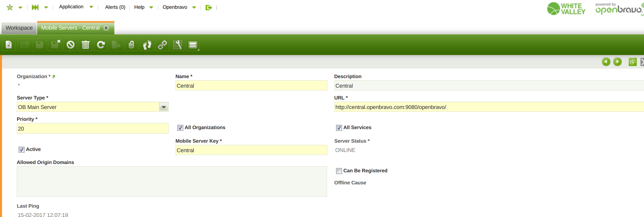Click the toggle form view layout icon

(193, 45)
